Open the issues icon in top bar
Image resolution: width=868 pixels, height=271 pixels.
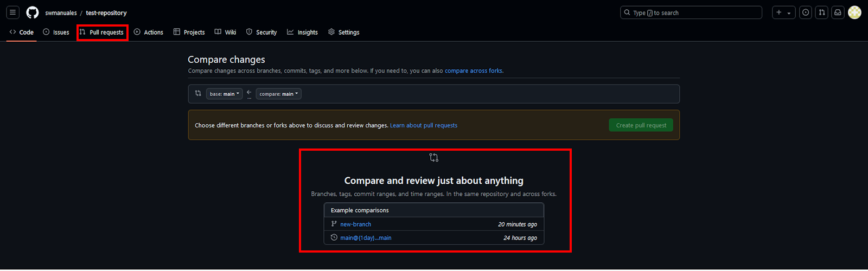point(806,12)
